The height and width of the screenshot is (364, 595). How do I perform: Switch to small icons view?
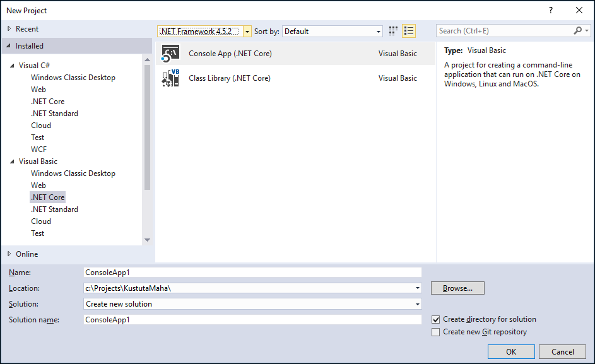click(x=393, y=31)
